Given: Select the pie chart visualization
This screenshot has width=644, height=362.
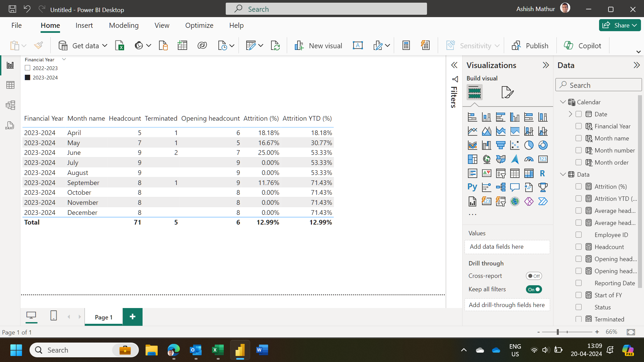Looking at the screenshot, I should click(529, 145).
